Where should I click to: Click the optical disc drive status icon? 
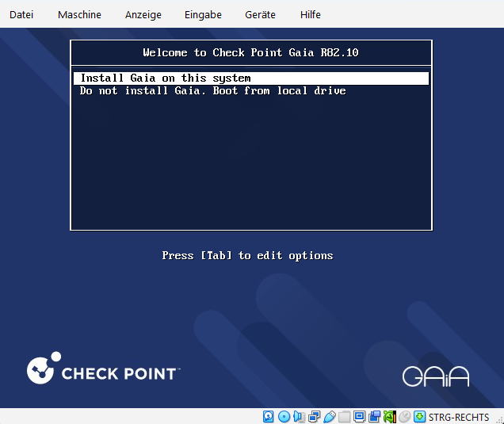click(x=284, y=417)
